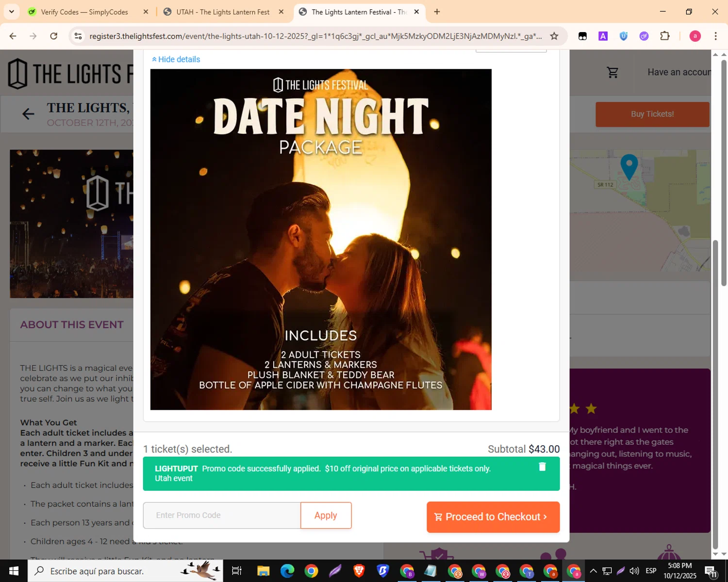Click the Buy Tickets! button
728x582 pixels.
[652, 114]
